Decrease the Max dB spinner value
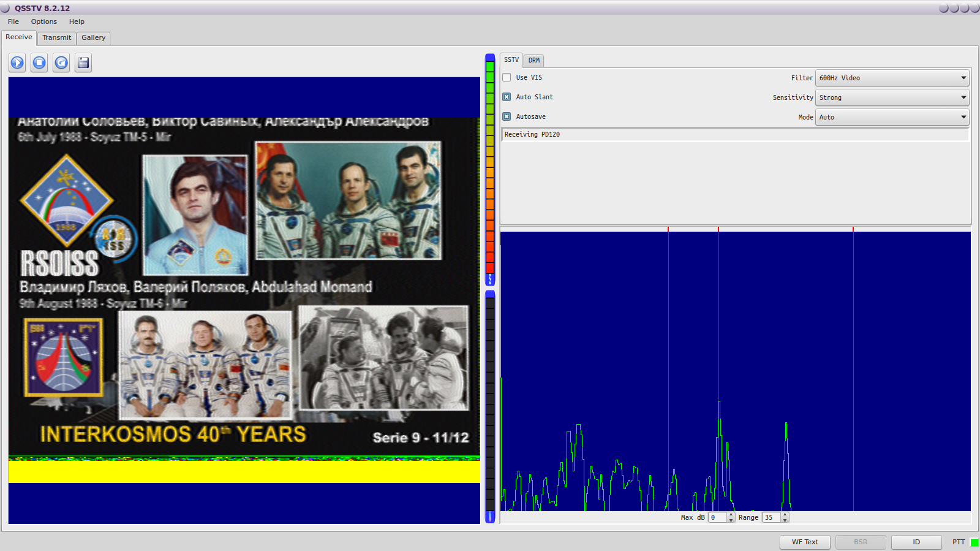Screen dimensions: 980x551 click(731, 520)
